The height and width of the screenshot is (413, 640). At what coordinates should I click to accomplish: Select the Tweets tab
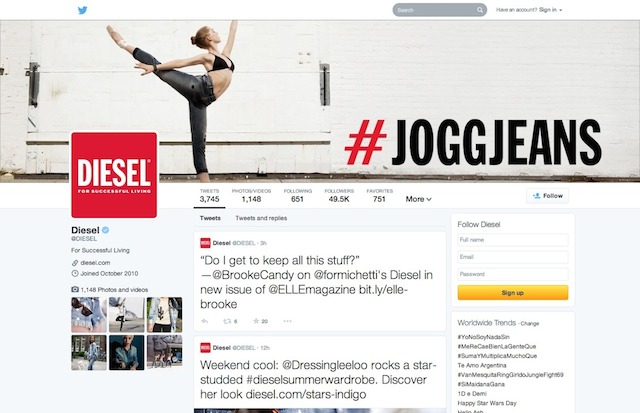point(210,218)
